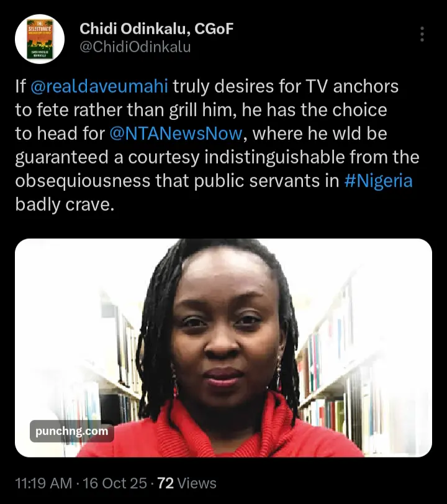View the 72 Views count
Image resolution: width=447 pixels, height=504 pixels.
click(x=186, y=483)
